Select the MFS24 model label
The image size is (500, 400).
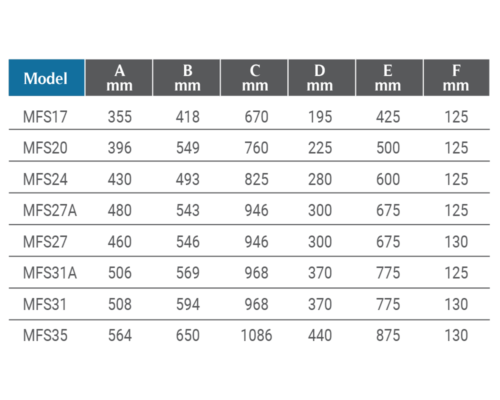pyautogui.click(x=45, y=179)
